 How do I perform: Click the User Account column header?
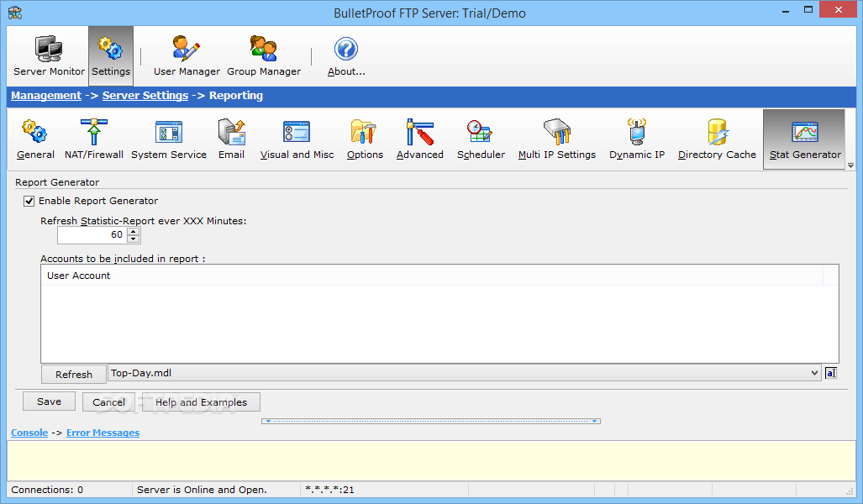coord(432,276)
